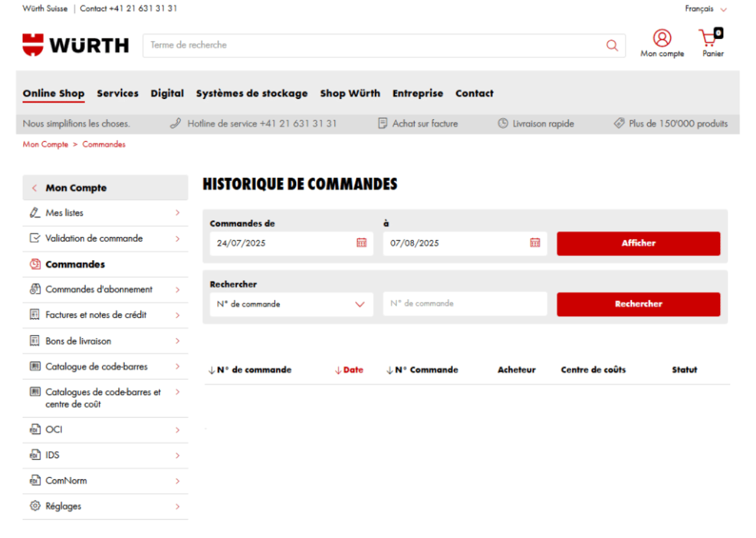Sort by first N° de commande column
Screen dimensions: 756x538
click(250, 370)
